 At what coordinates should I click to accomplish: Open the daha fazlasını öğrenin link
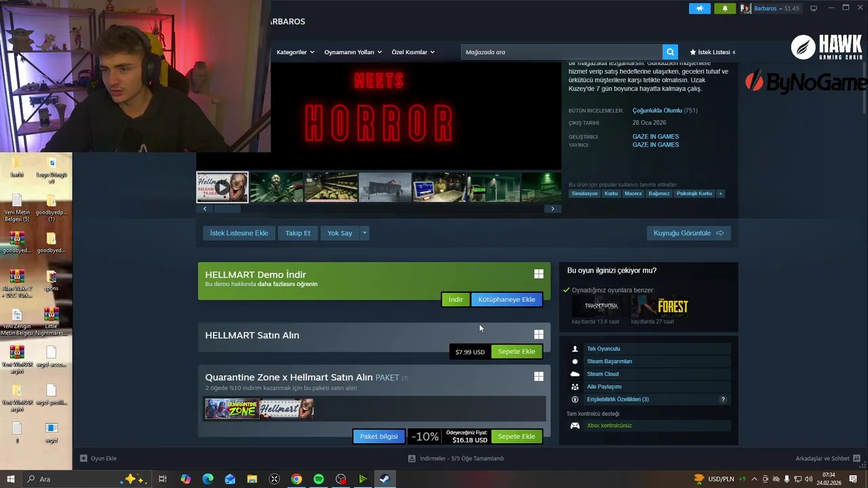pos(288,284)
